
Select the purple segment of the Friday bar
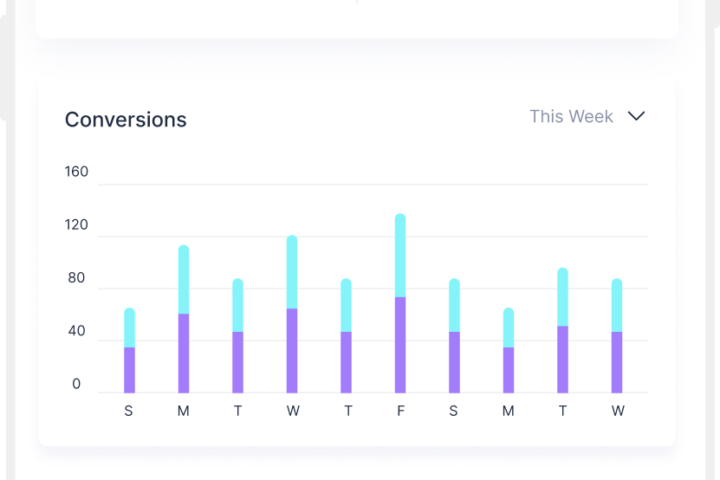[x=400, y=345]
